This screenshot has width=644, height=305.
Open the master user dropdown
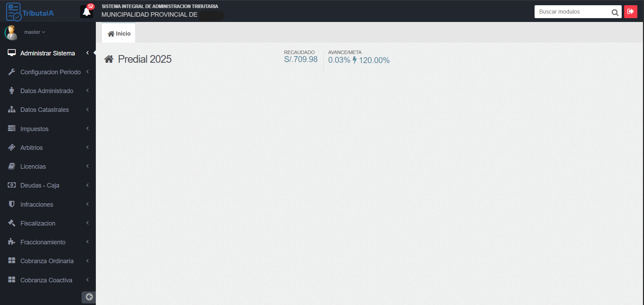(34, 32)
